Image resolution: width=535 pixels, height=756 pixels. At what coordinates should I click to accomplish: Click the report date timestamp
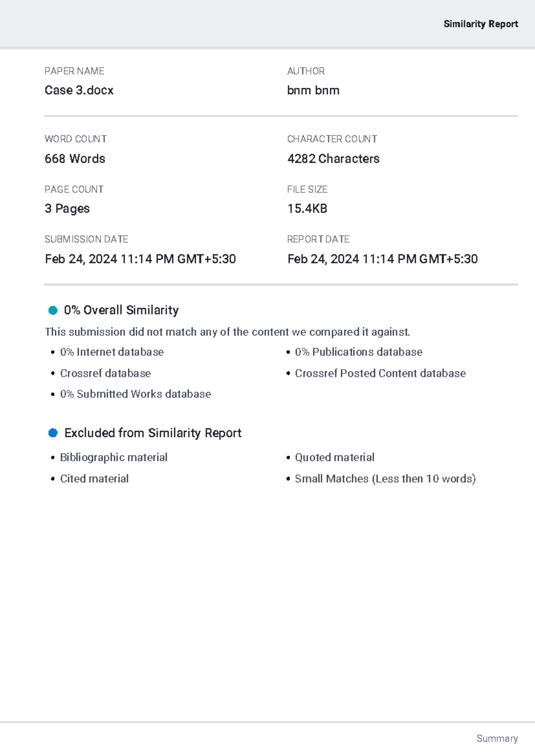(x=383, y=259)
